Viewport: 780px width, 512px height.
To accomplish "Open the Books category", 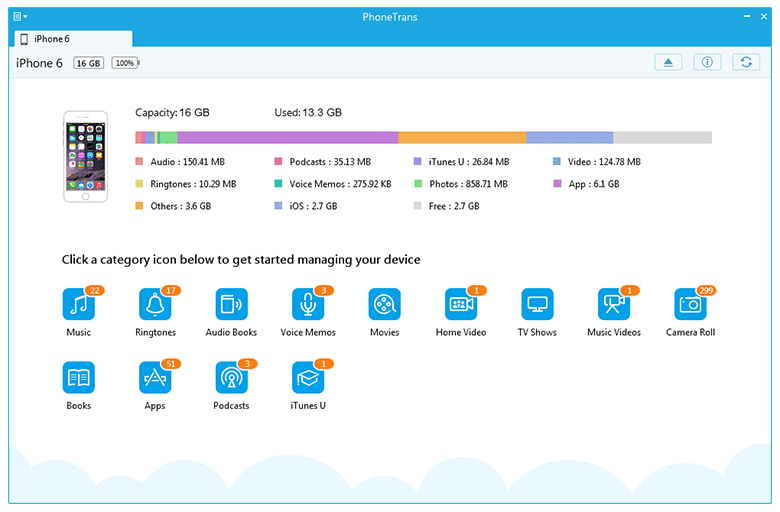I will pyautogui.click(x=79, y=378).
